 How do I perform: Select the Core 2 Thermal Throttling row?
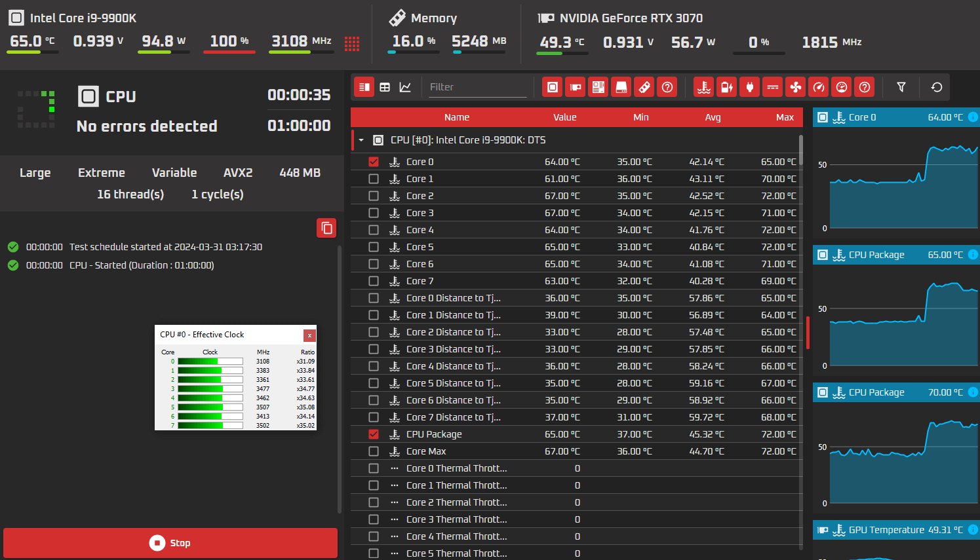point(577,502)
